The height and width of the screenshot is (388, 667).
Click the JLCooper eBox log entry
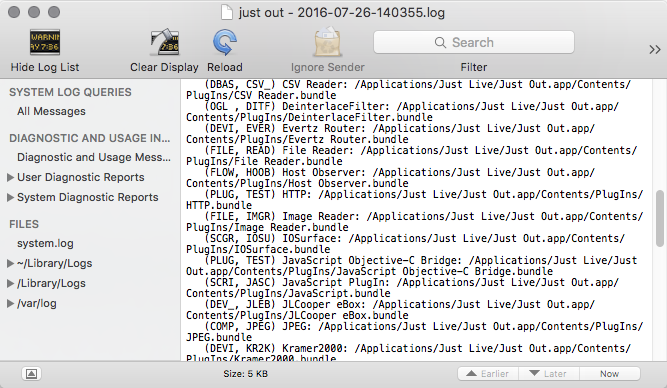point(391,311)
